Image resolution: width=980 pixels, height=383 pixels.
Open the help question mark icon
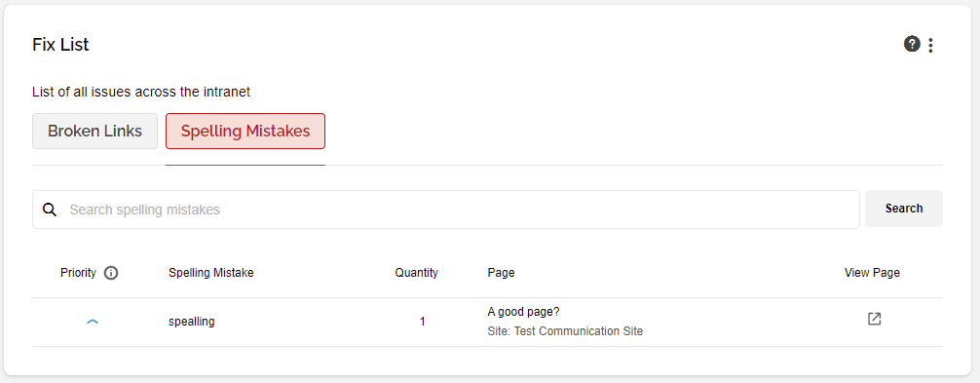click(912, 45)
